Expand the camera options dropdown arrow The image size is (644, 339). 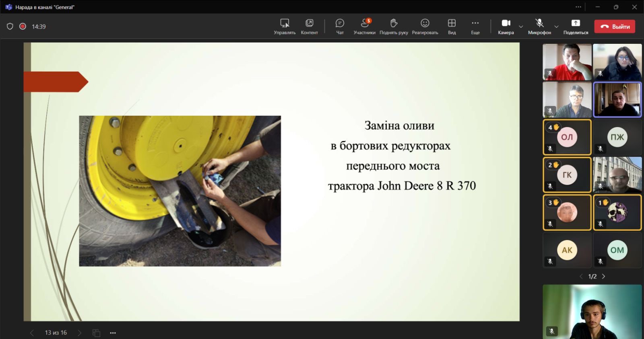point(521,27)
